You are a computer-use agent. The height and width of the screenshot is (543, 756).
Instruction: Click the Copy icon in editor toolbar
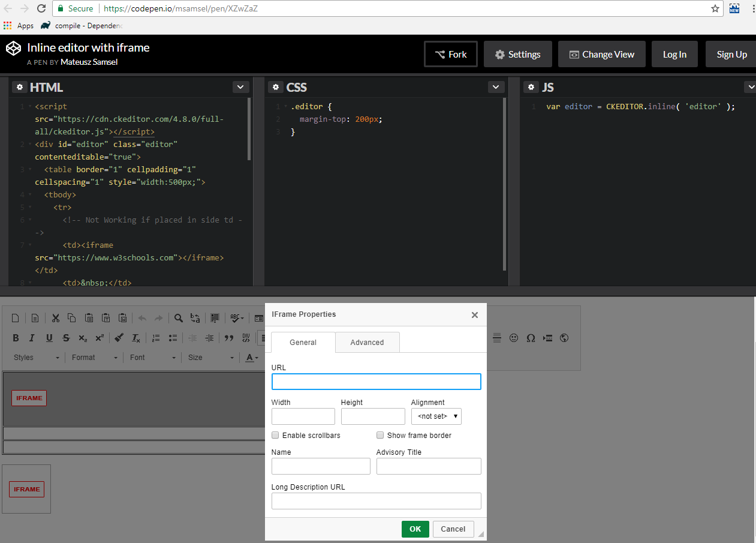click(x=71, y=318)
